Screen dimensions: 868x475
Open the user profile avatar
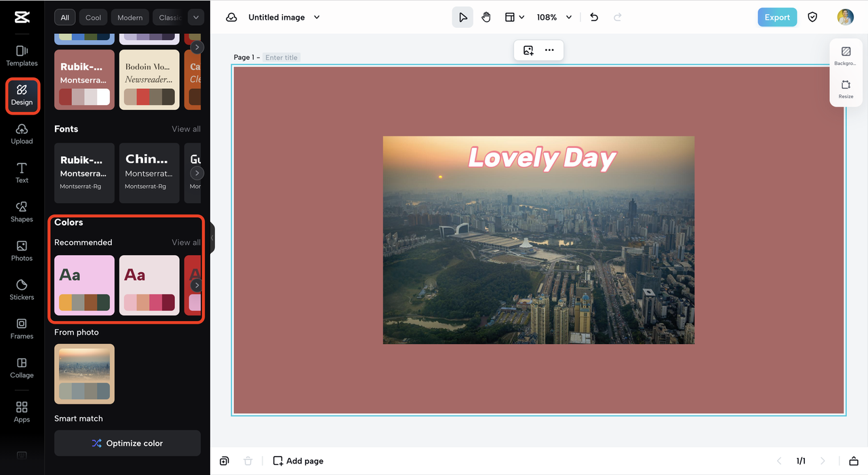(x=845, y=17)
